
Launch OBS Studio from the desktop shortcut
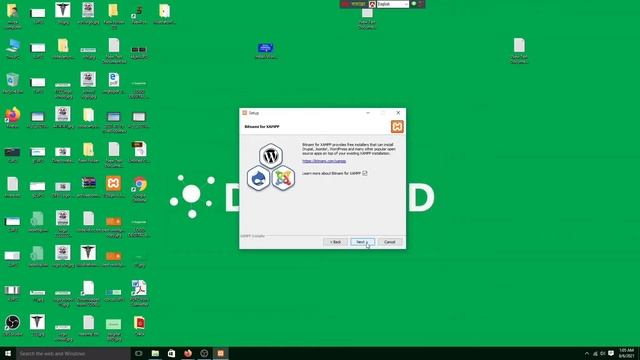(13, 325)
